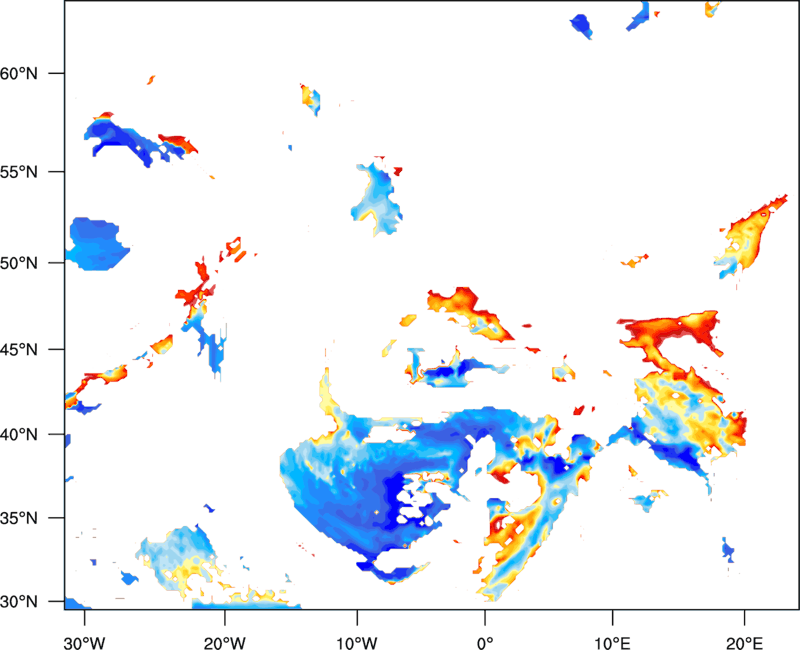Click the 20°W longitude label
The image size is (800, 650).
[x=224, y=643]
